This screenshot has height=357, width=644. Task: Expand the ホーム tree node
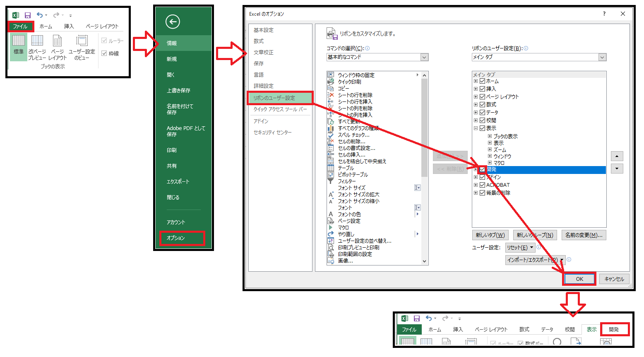(x=476, y=81)
